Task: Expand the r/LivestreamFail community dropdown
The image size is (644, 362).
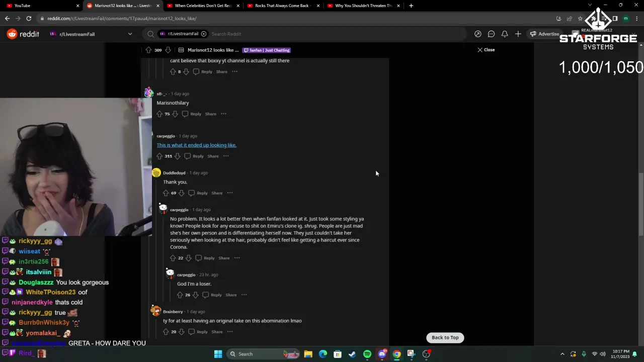Action: pos(130,34)
